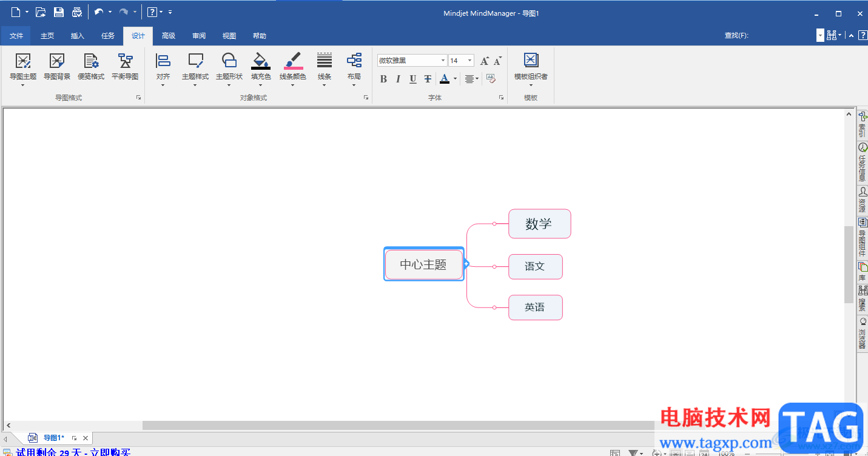Open the 任务信息 task info side panel

click(x=862, y=162)
